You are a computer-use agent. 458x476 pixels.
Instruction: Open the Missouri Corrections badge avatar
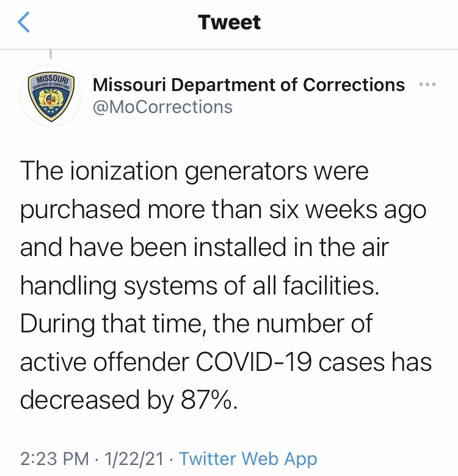[x=51, y=95]
